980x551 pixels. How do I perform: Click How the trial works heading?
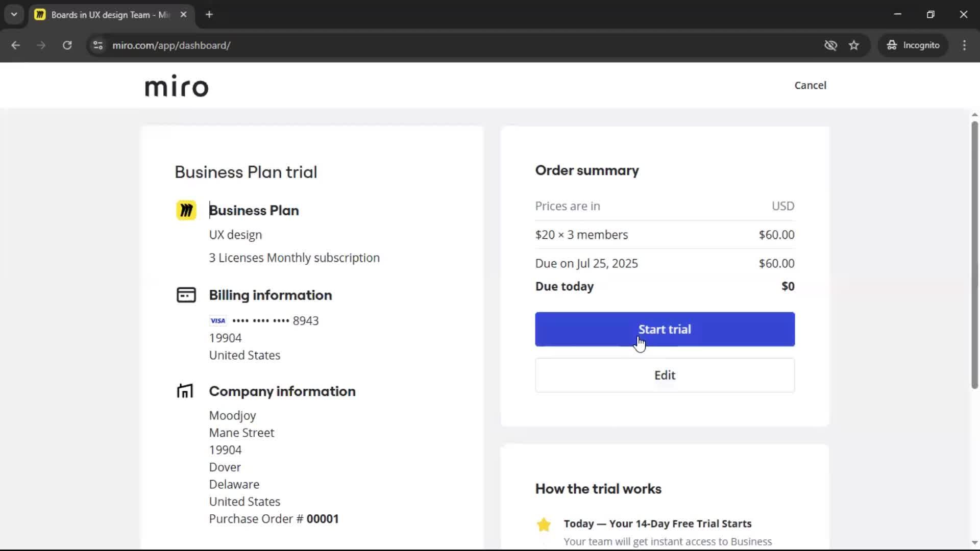(598, 489)
